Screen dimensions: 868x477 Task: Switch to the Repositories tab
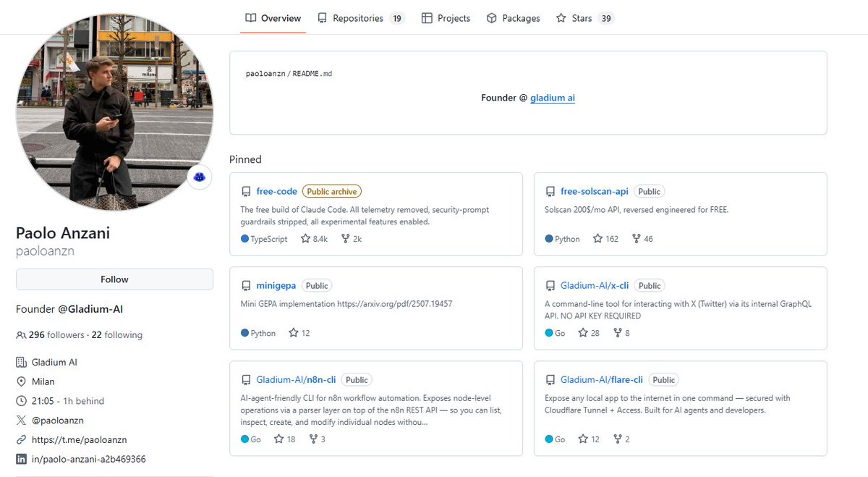point(361,18)
